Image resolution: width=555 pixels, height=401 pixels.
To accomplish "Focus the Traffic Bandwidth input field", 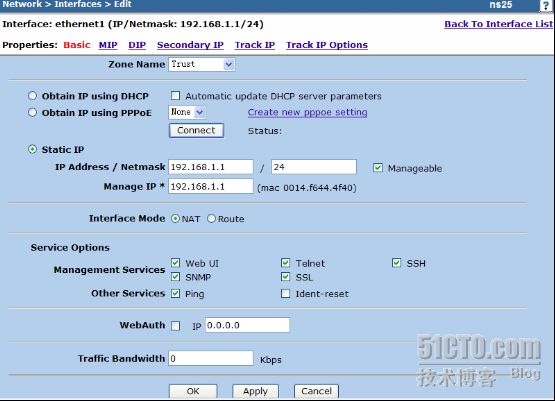I will pos(211,358).
